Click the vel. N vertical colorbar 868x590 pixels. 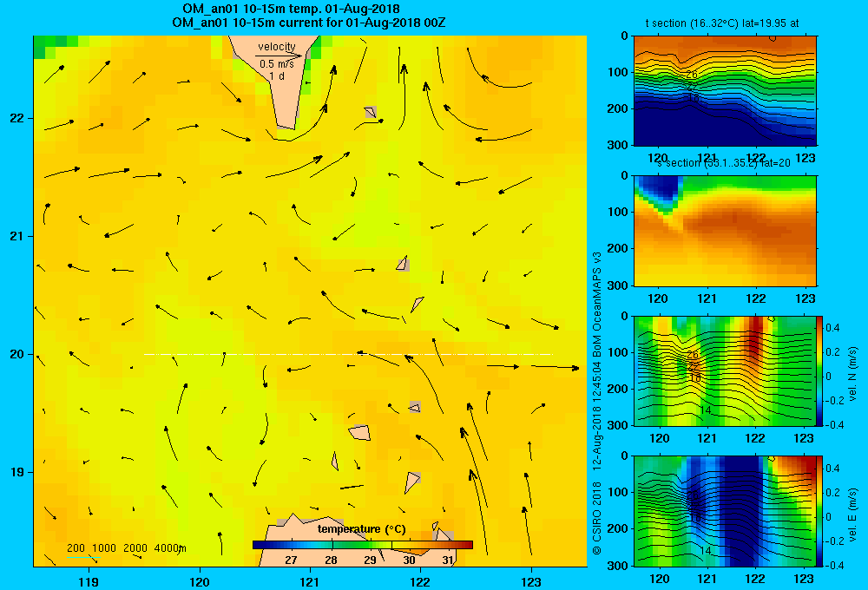coord(820,370)
